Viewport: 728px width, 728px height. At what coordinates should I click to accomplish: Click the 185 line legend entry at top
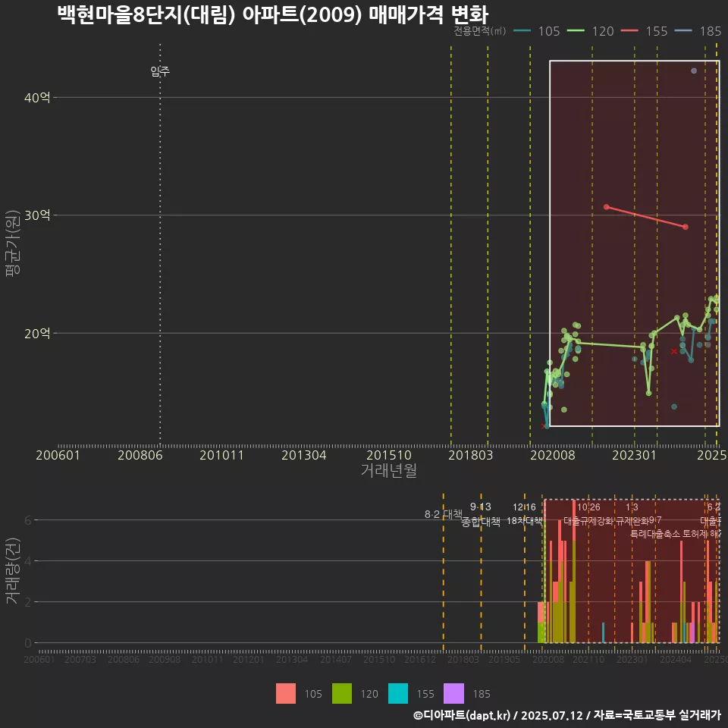coord(698,31)
